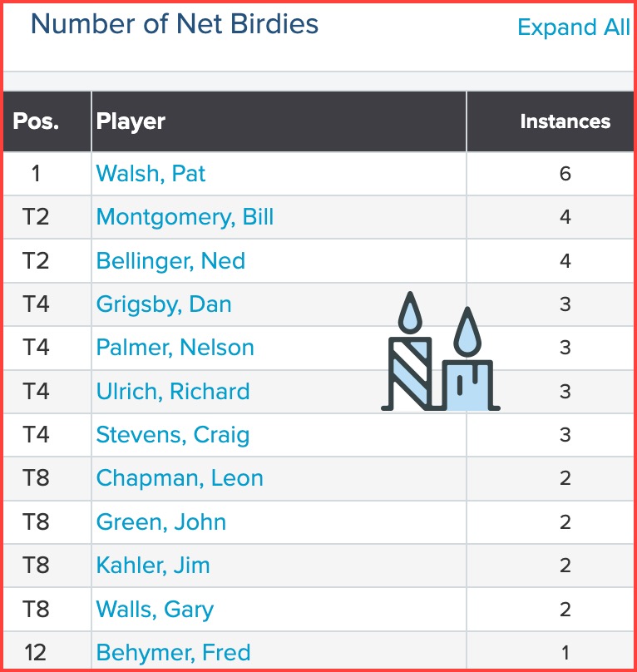Open Walls, Gary player link
637x672 pixels.
pos(155,609)
